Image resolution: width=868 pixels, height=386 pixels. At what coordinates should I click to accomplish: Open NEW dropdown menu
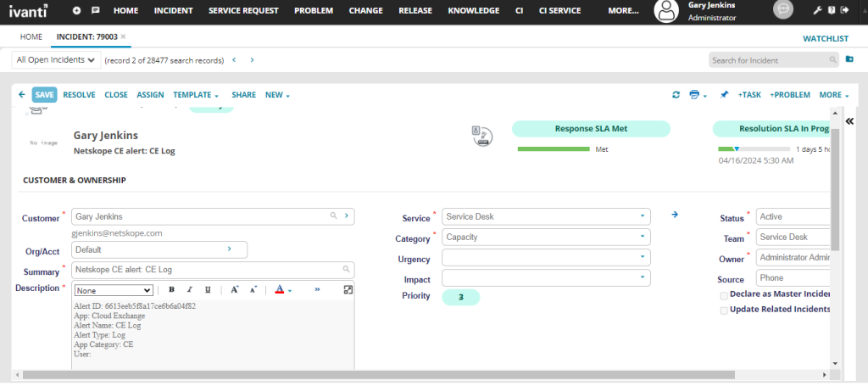[x=277, y=95]
